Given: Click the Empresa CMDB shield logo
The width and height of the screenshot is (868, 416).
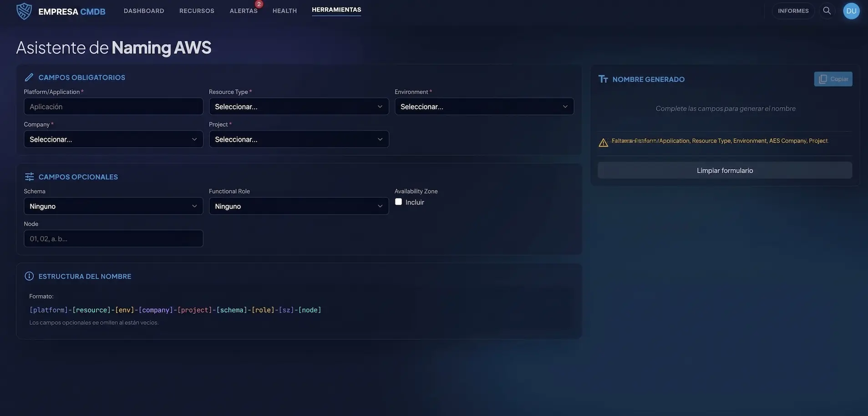Looking at the screenshot, I should point(24,11).
